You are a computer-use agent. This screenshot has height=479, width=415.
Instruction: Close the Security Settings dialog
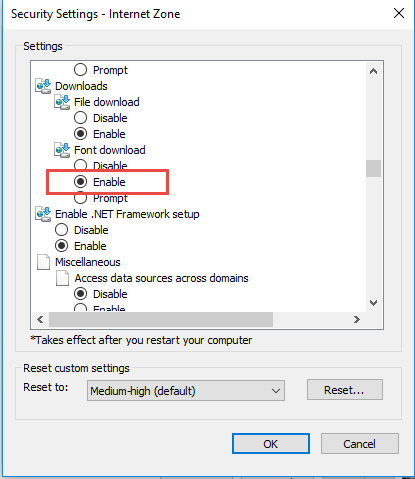click(x=399, y=14)
